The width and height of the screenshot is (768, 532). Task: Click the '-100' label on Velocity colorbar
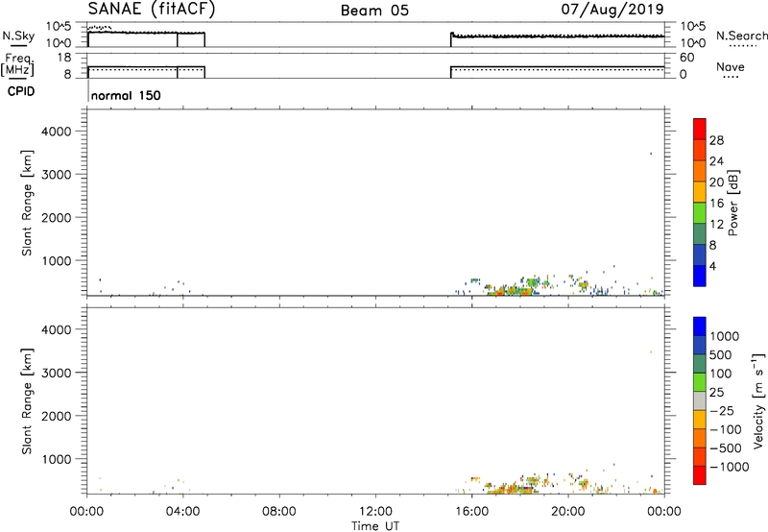[x=726, y=429]
